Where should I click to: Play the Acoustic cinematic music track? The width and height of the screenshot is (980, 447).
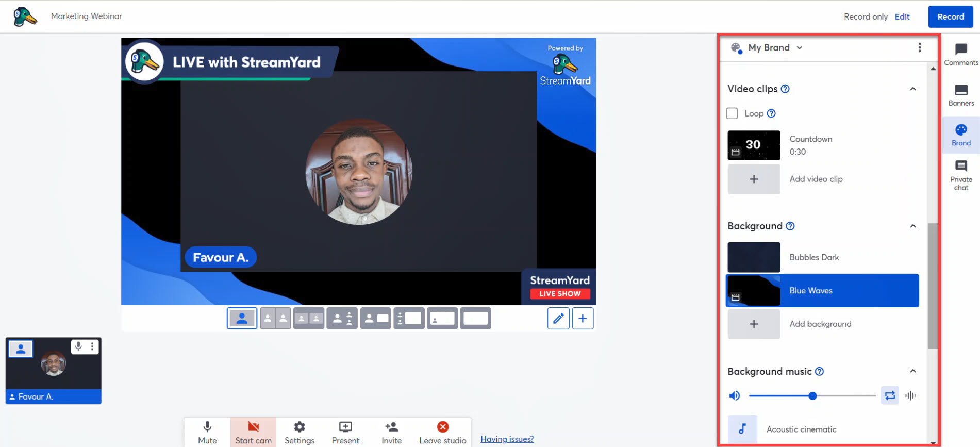(742, 429)
